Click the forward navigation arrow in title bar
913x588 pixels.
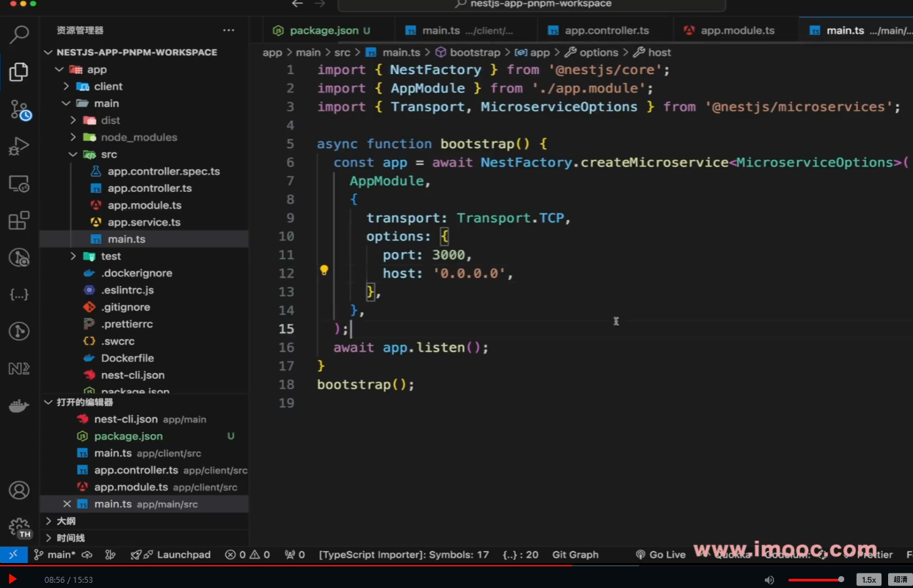(320, 4)
